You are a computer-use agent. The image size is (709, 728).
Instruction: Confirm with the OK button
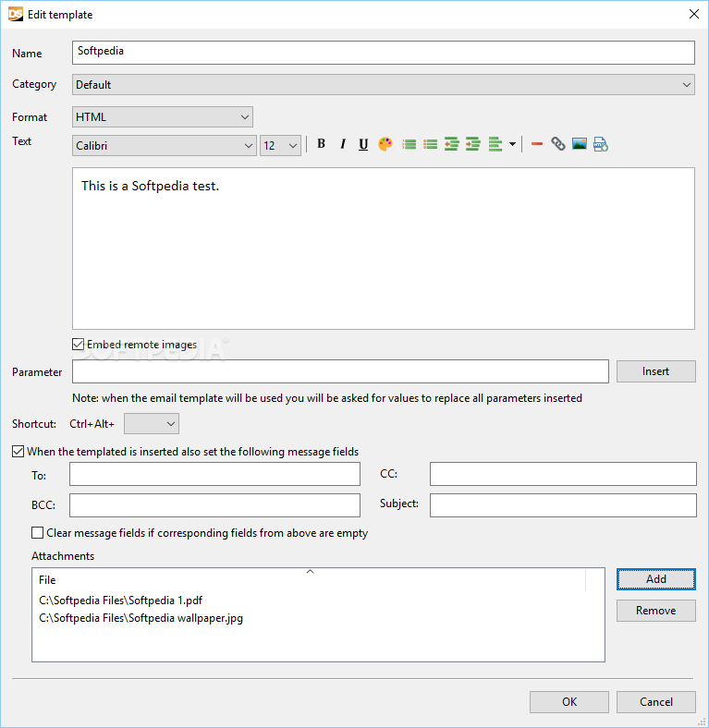tap(569, 701)
